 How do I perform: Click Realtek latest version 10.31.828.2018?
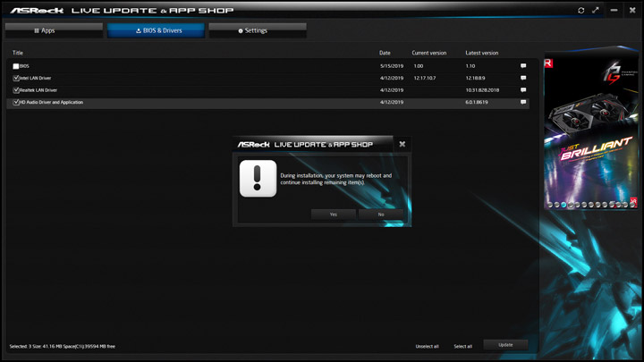click(x=482, y=90)
